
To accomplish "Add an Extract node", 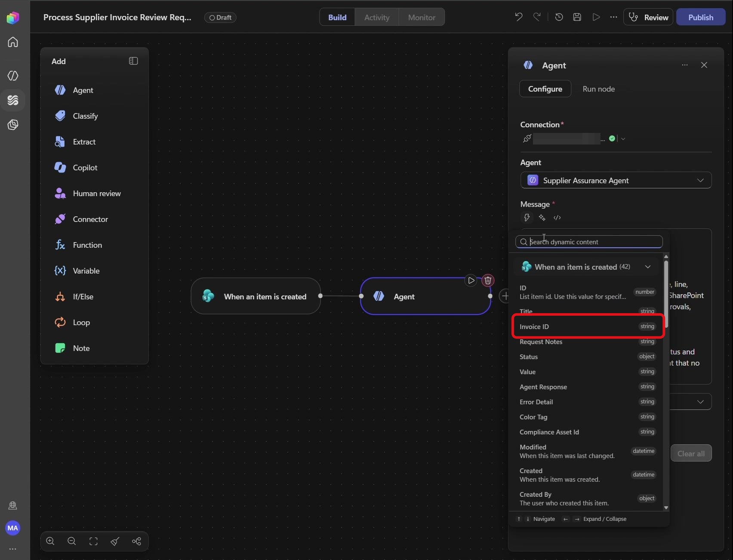I will tap(95, 142).
